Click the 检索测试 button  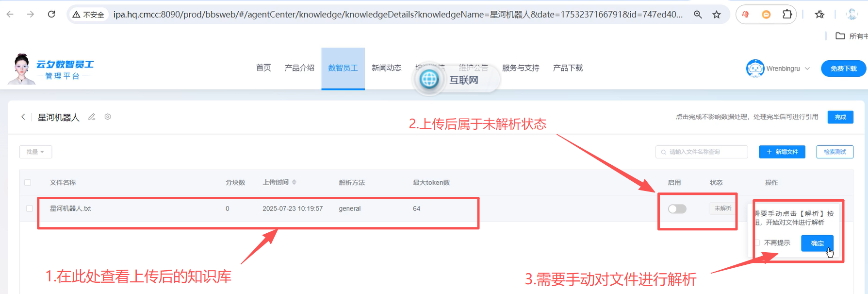point(835,152)
